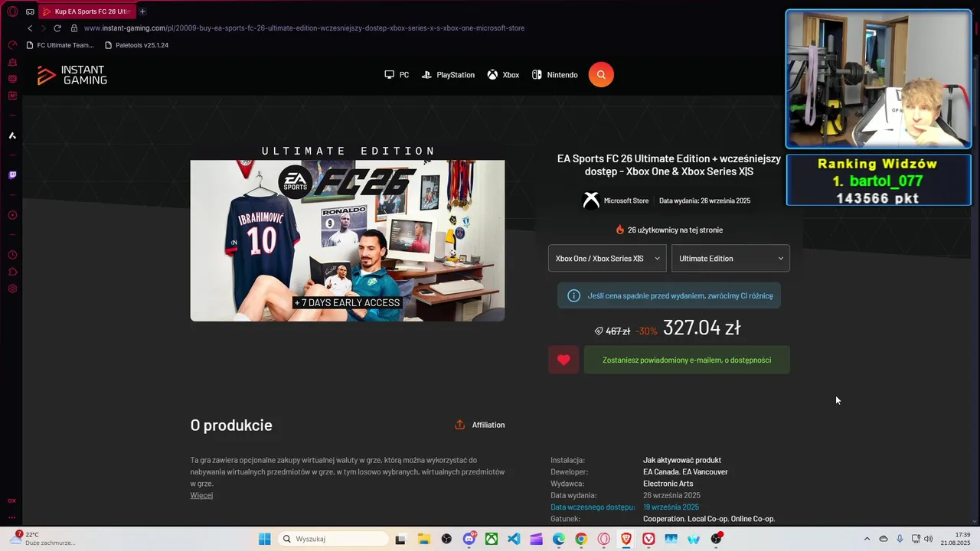The image size is (980, 551).
Task: Click the Affiliation link
Action: [x=488, y=425]
